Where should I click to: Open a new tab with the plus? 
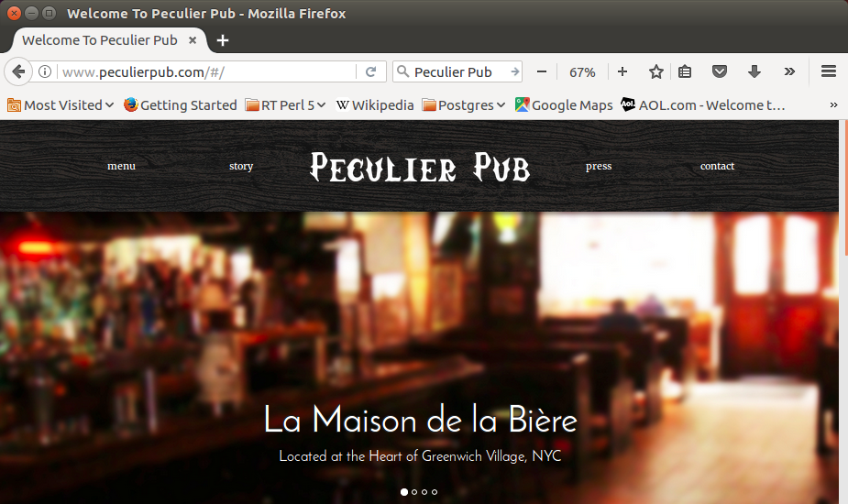tap(222, 40)
